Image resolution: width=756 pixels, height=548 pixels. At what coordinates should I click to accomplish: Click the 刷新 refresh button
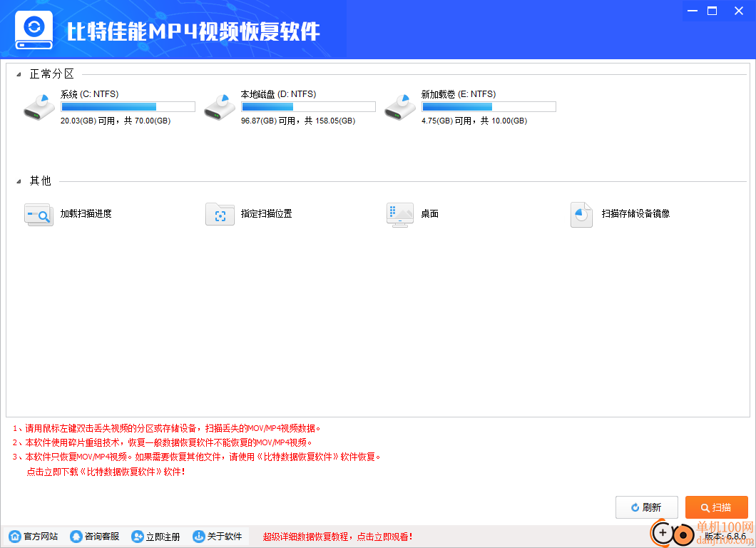[647, 507]
